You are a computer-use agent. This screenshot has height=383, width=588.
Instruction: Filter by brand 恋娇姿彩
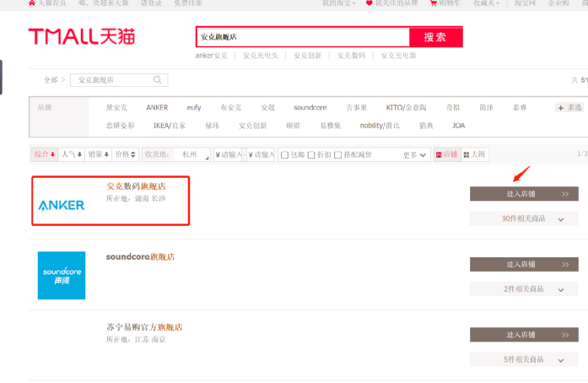(120, 126)
